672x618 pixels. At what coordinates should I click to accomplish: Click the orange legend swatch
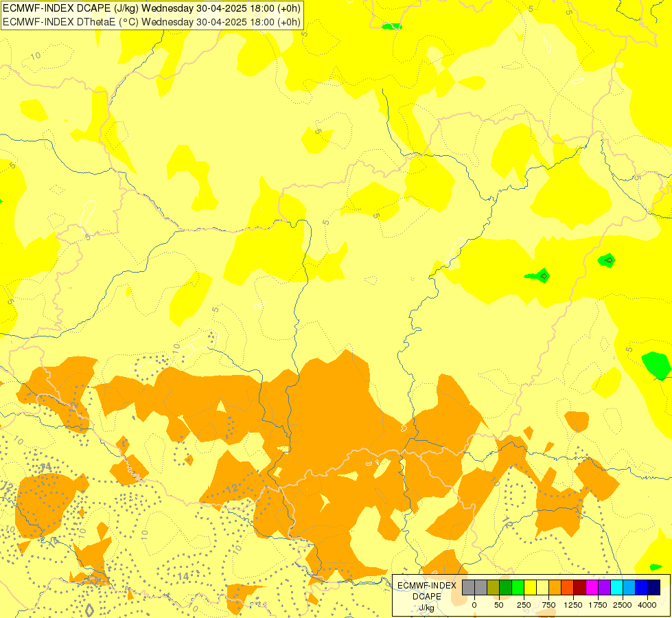(x=555, y=587)
